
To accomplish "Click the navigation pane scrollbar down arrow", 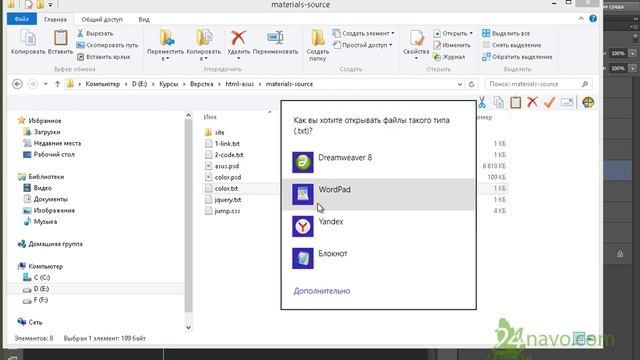I will pyautogui.click(x=188, y=327).
